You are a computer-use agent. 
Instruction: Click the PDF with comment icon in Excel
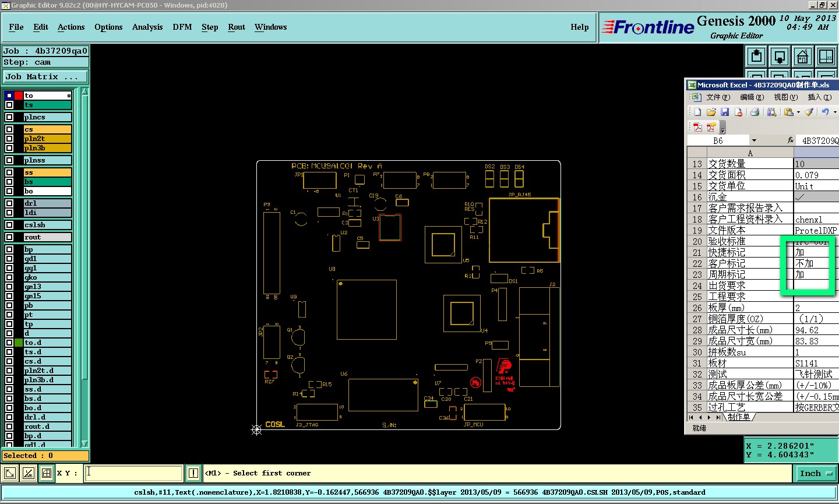click(711, 127)
